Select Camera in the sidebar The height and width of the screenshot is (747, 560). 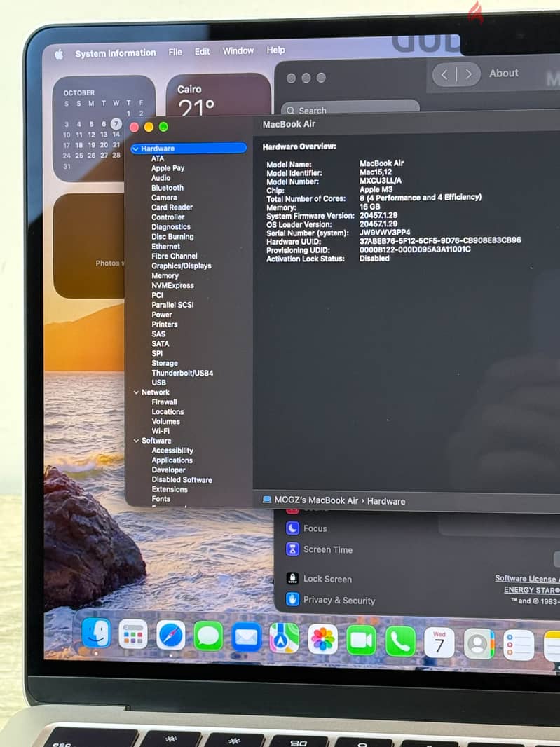(x=164, y=197)
